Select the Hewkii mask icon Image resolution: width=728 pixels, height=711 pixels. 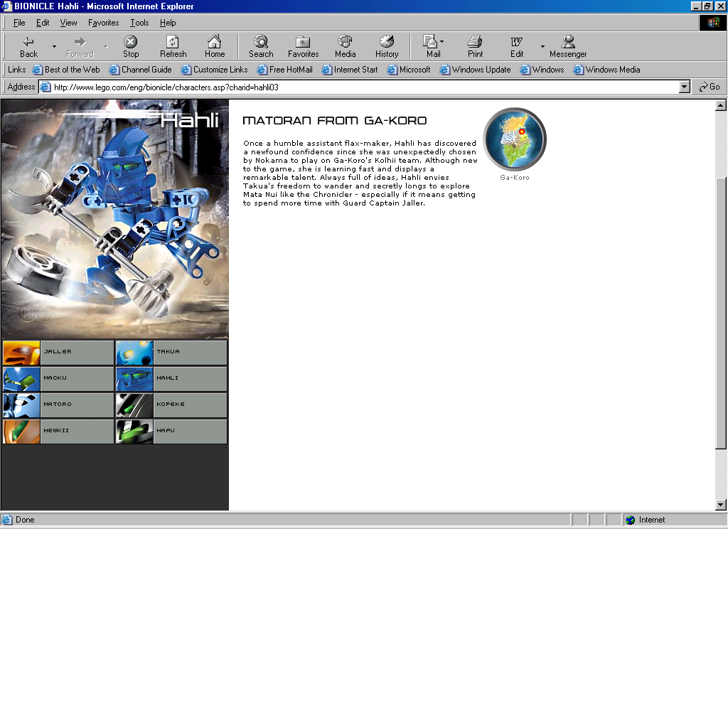21,432
